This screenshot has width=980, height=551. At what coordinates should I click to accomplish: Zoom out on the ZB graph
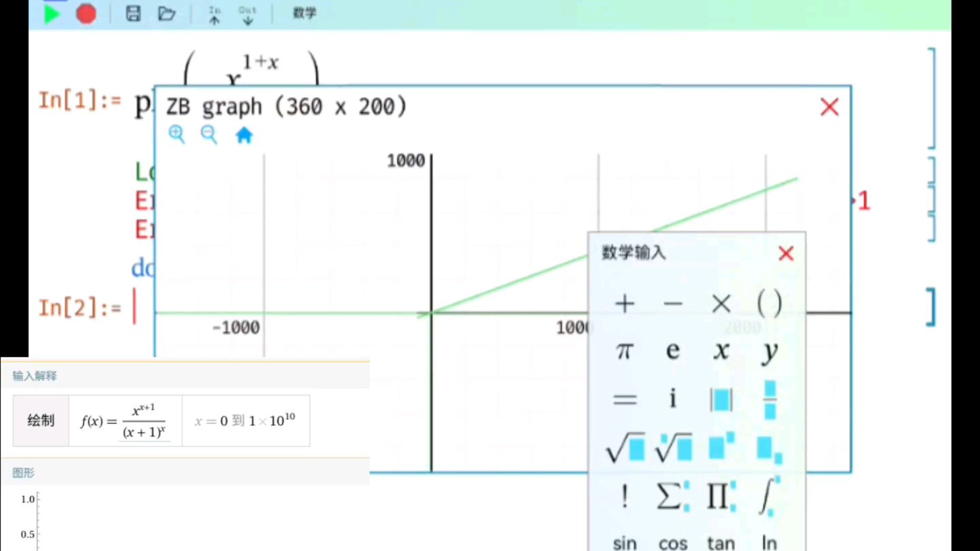point(209,135)
